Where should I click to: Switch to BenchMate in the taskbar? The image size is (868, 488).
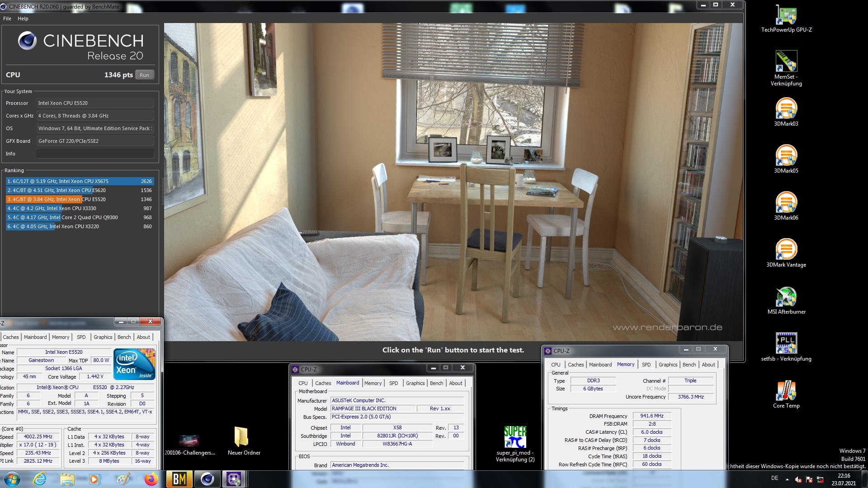pyautogui.click(x=179, y=479)
